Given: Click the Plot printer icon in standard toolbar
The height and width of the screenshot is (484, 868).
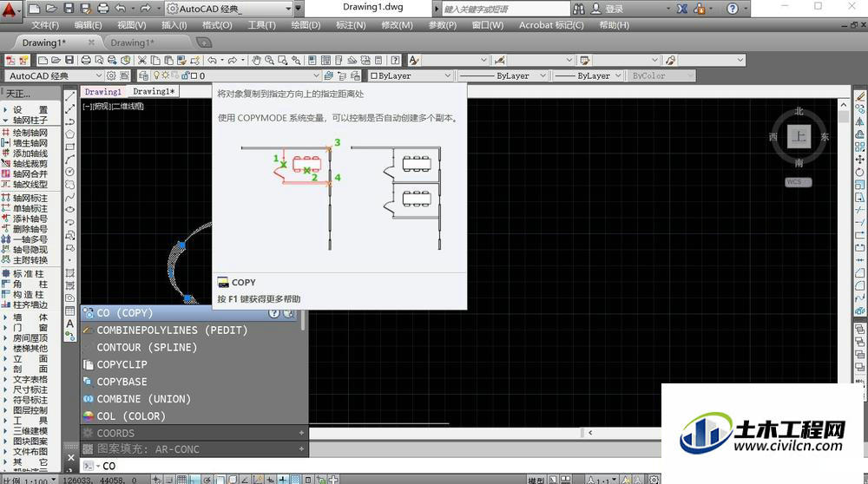Looking at the screenshot, I should (86, 61).
